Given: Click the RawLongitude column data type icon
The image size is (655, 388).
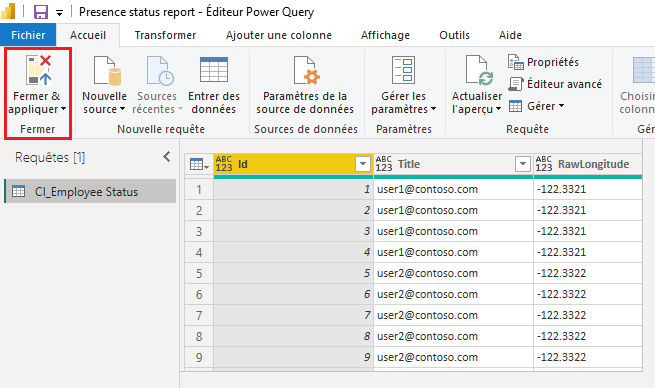Looking at the screenshot, I should (544, 164).
